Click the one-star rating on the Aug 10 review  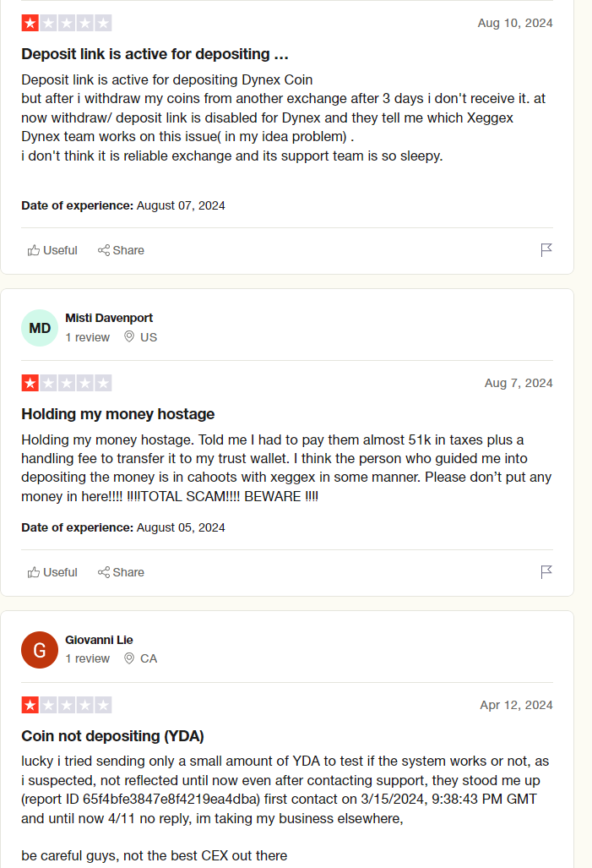(x=67, y=23)
